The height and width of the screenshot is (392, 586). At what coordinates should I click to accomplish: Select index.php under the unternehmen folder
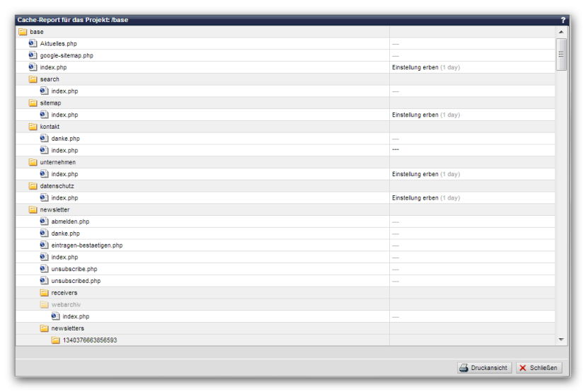click(x=64, y=174)
